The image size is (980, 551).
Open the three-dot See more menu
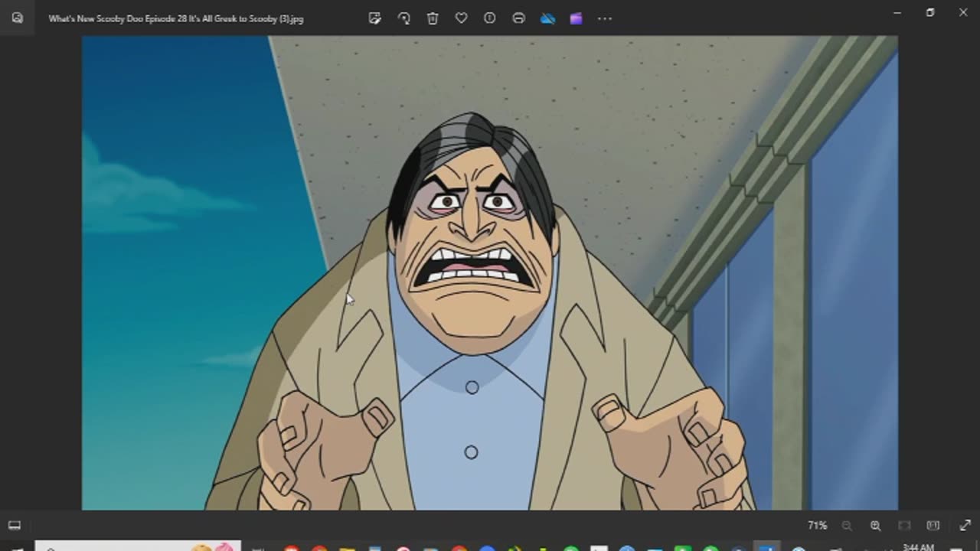(605, 18)
